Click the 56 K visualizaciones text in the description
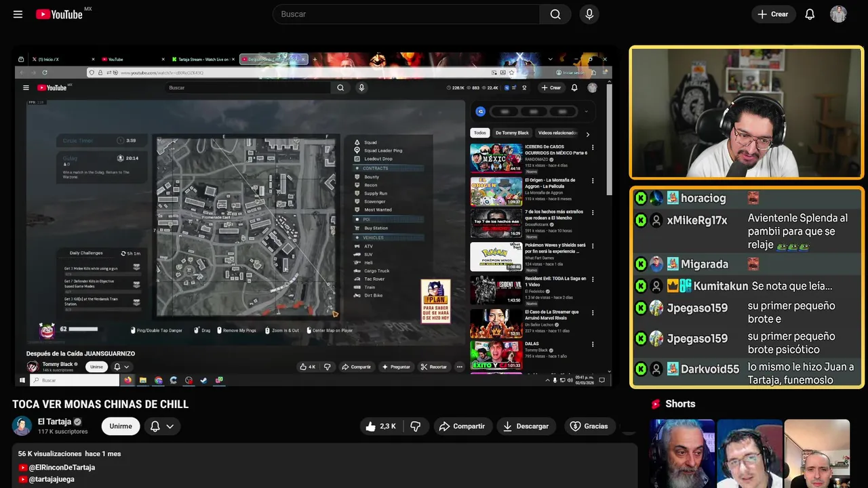Screen dimensions: 868x488 50,453
